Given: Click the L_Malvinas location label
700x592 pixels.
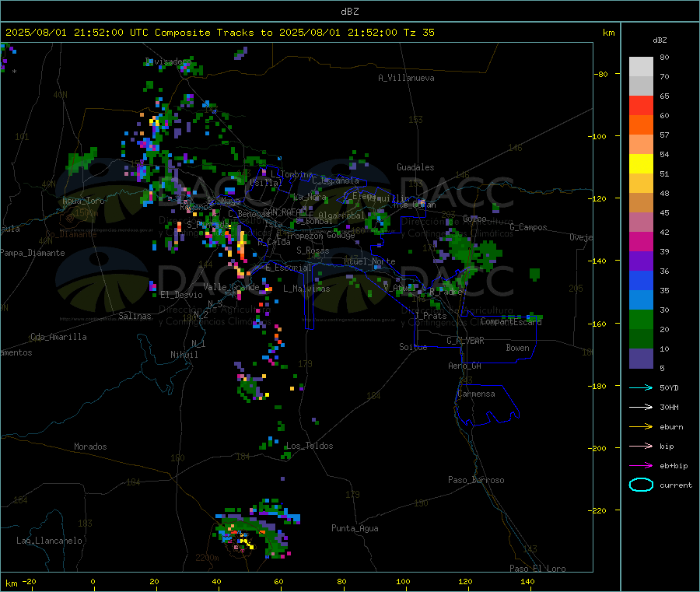Looking at the screenshot, I should (306, 289).
